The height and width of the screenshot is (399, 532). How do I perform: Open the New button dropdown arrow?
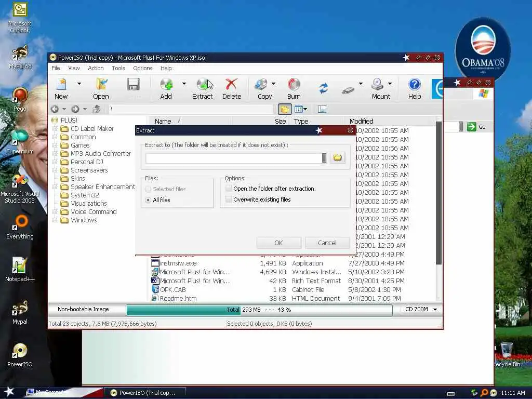(x=79, y=84)
